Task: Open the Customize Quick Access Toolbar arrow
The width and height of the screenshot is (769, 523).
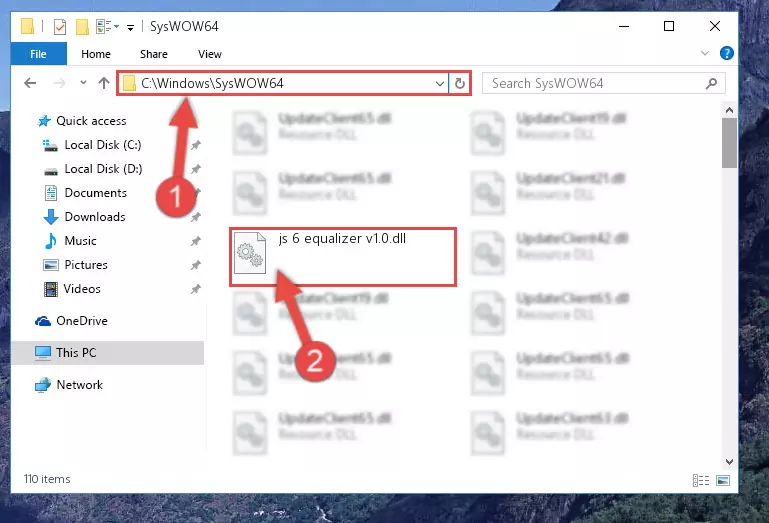Action: click(x=130, y=27)
